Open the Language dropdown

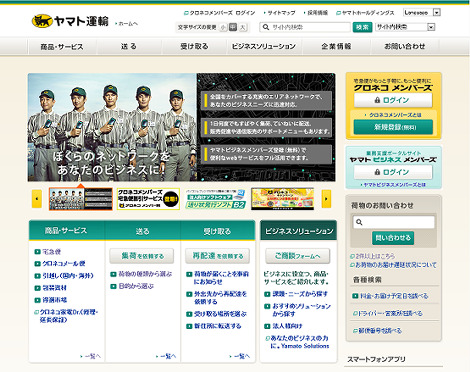coord(422,13)
